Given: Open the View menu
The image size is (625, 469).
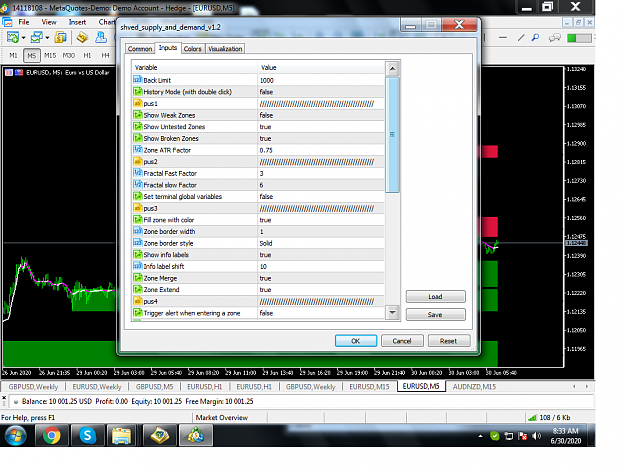Looking at the screenshot, I should click(x=49, y=22).
